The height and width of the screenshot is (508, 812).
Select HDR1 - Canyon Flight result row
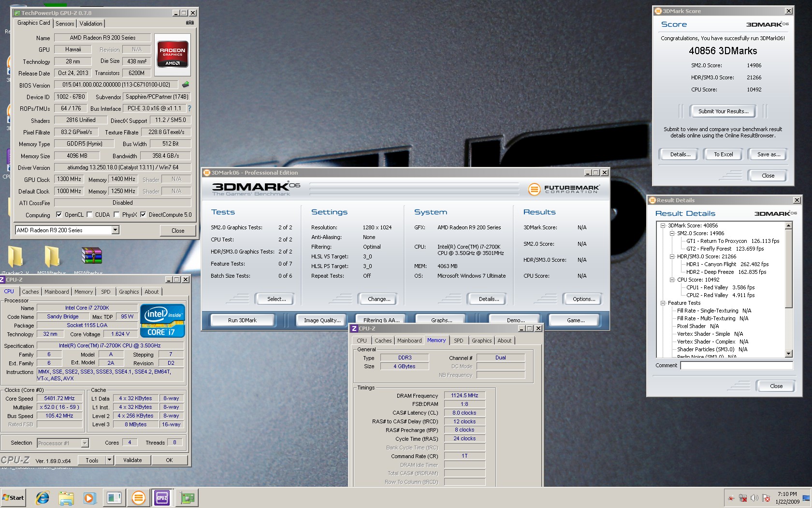[727, 264]
